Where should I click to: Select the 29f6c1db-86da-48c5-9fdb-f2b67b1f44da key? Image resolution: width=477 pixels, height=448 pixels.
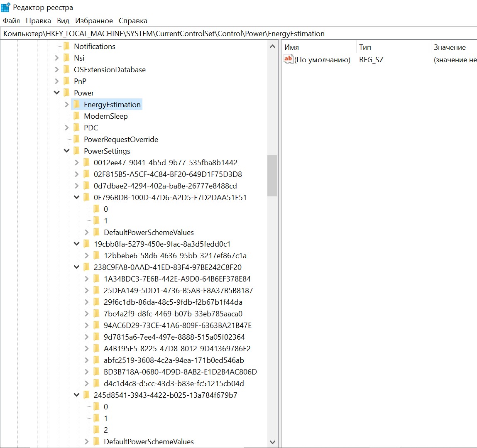[x=173, y=302]
